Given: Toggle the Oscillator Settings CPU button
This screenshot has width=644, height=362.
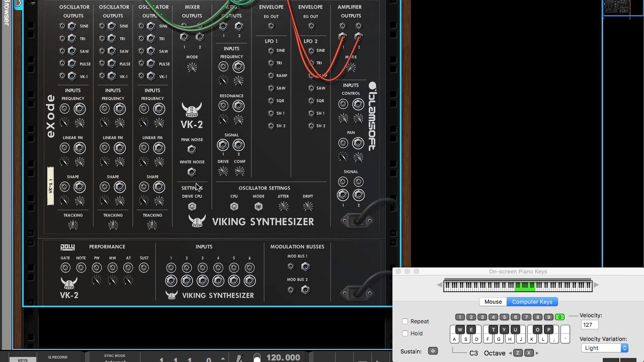Looking at the screenshot, I should tap(234, 207).
